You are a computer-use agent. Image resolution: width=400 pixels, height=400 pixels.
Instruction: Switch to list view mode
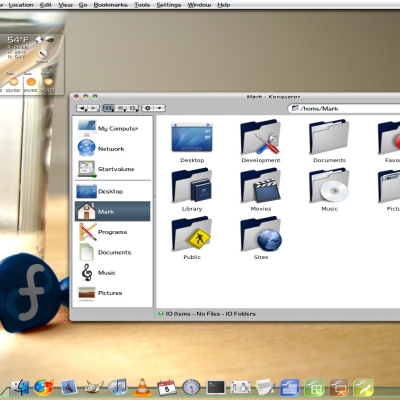pos(121,108)
